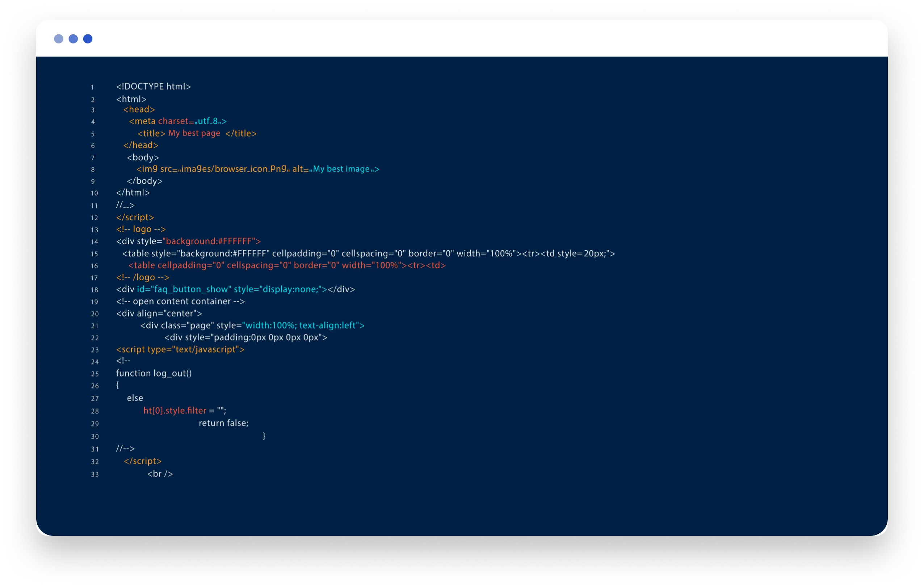This screenshot has width=924, height=588.
Task: Click the darkest blue window dot
Action: coord(88,39)
